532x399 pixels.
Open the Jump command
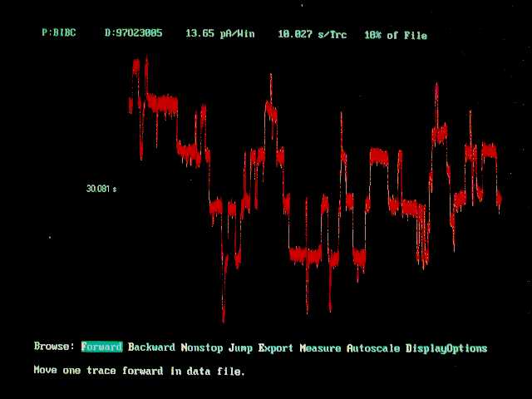tap(240, 347)
